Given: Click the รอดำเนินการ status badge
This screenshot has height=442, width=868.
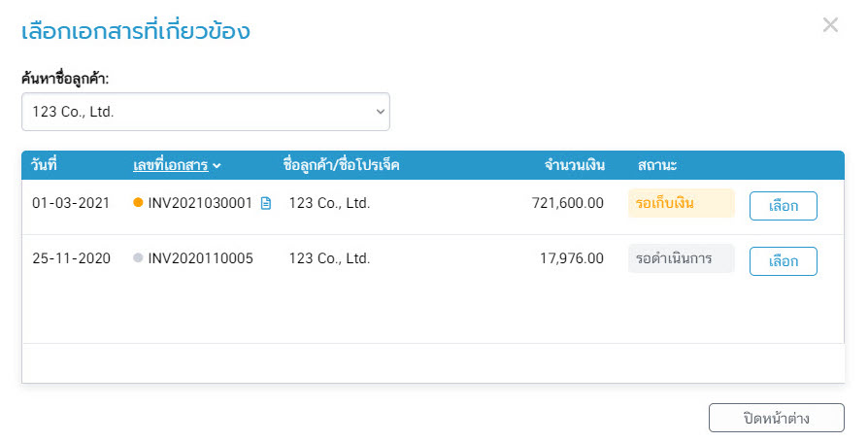Looking at the screenshot, I should (x=681, y=259).
